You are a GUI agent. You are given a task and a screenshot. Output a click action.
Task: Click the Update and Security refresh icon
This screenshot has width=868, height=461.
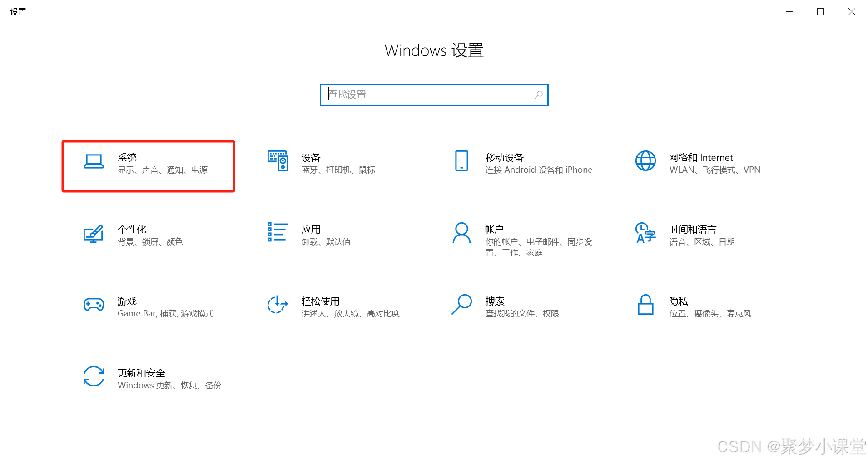pyautogui.click(x=94, y=376)
